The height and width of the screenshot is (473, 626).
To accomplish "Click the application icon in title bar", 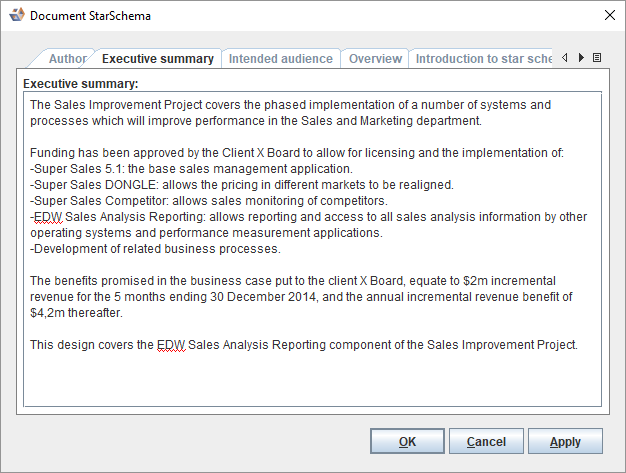I will (17, 16).
